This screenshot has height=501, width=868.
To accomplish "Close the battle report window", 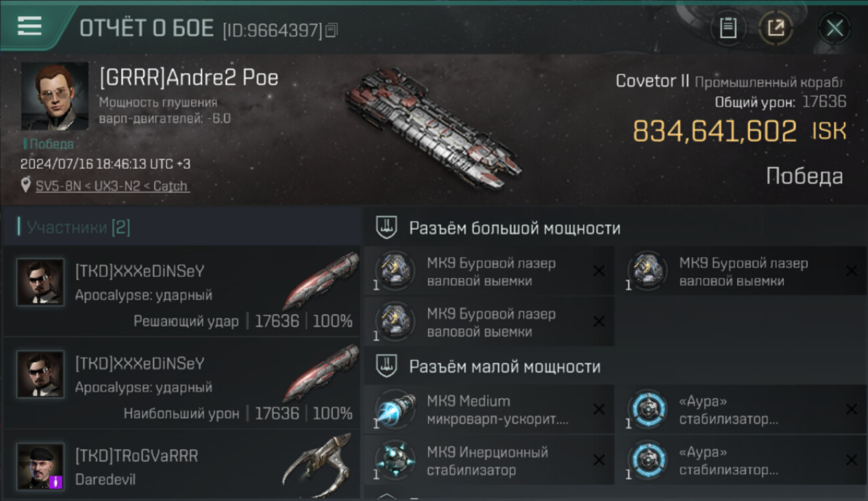I will [x=835, y=28].
